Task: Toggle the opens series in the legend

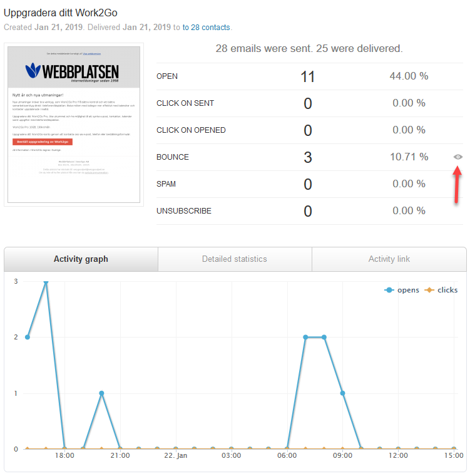Action: click(402, 290)
